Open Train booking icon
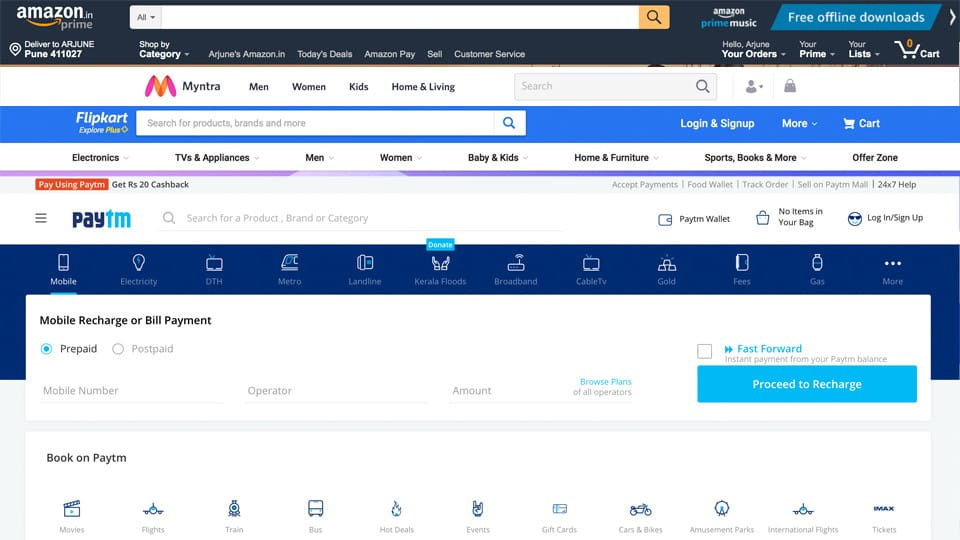Image resolution: width=960 pixels, height=540 pixels. point(234,509)
